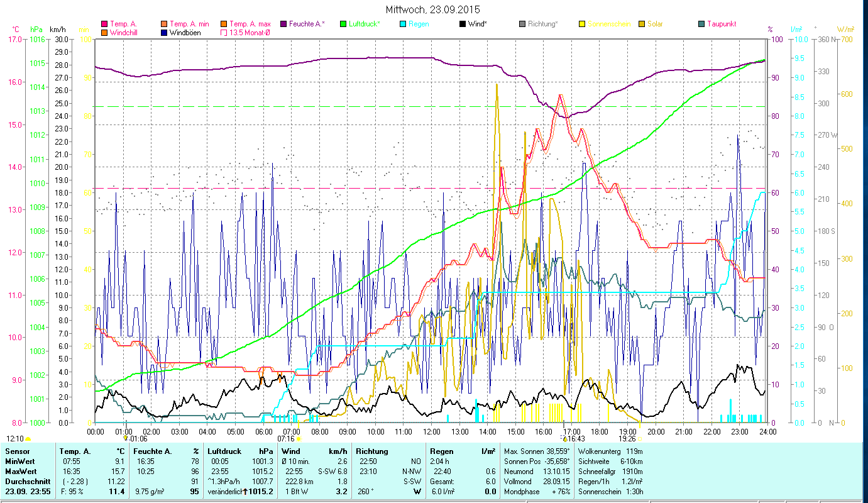Select the Windchill legend label
Viewport: 868px width, 503px height.
[x=124, y=32]
